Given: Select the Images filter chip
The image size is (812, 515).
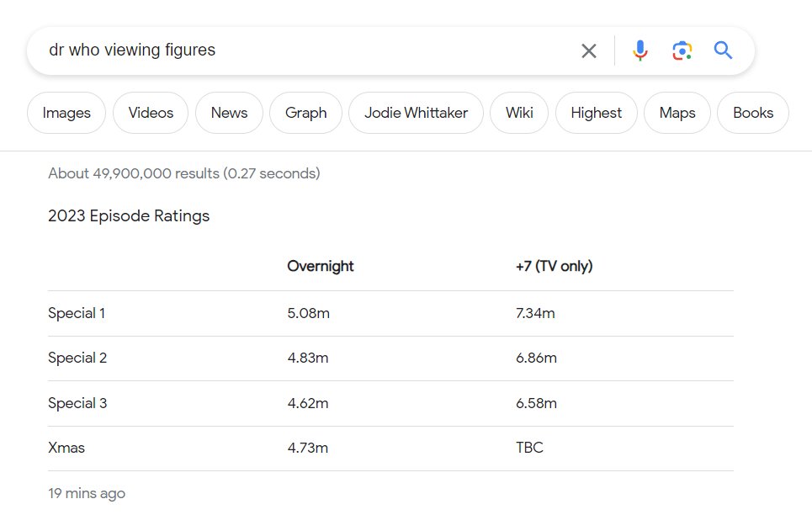Looking at the screenshot, I should [x=66, y=113].
